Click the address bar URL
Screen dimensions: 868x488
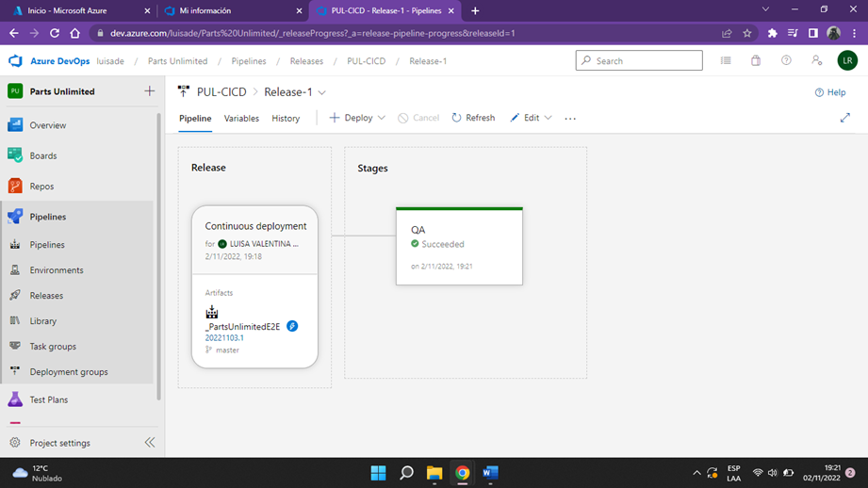coord(313,33)
